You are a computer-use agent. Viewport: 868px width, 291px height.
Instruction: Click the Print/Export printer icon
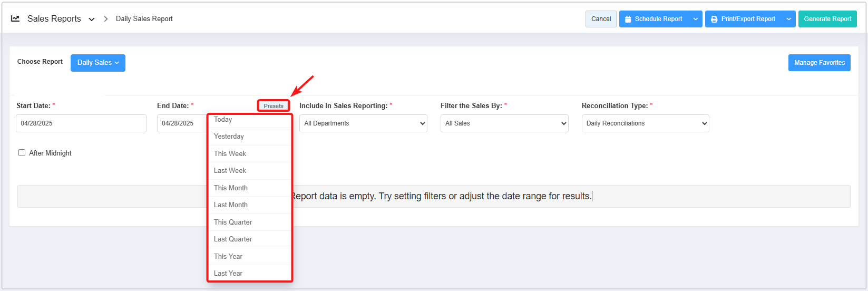[714, 19]
